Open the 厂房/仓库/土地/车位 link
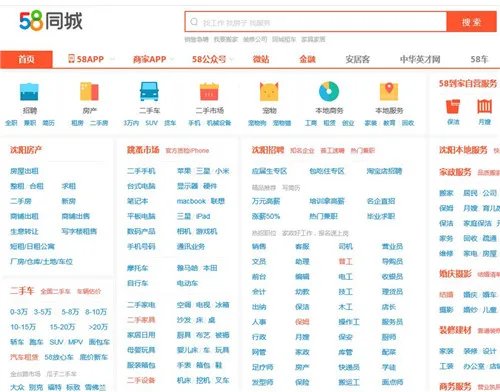Screen dimensions: 500x392 click(41, 261)
